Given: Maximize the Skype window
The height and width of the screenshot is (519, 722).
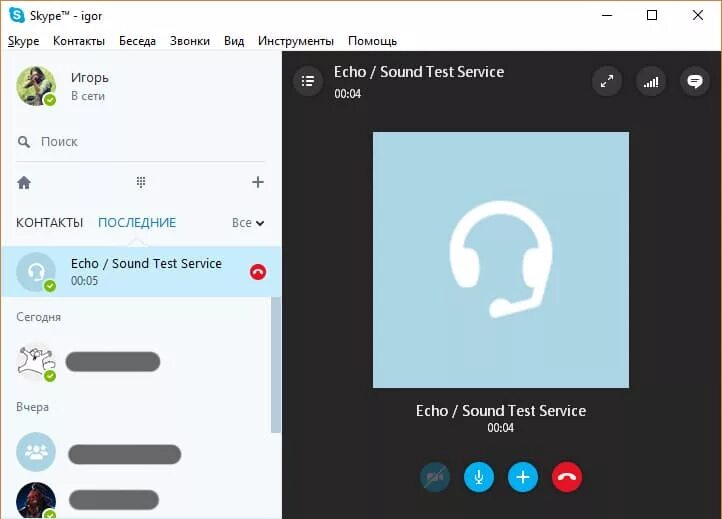Looking at the screenshot, I should tap(652, 15).
